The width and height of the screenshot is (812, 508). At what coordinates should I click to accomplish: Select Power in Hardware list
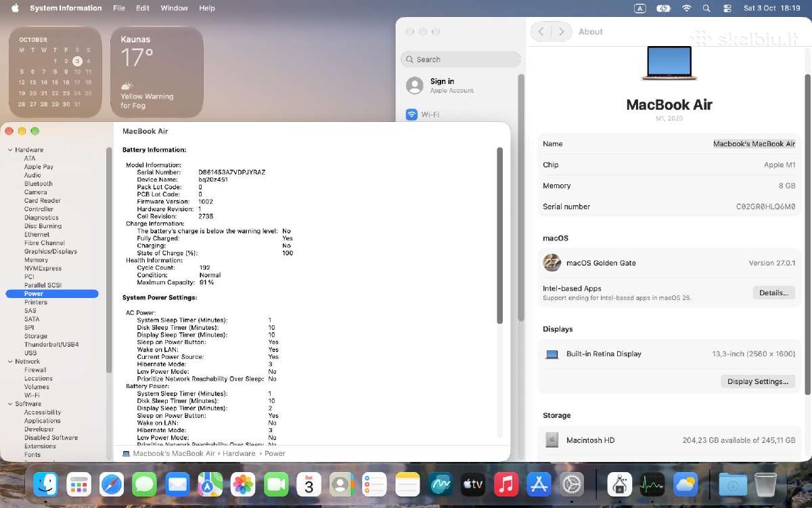tap(52, 294)
